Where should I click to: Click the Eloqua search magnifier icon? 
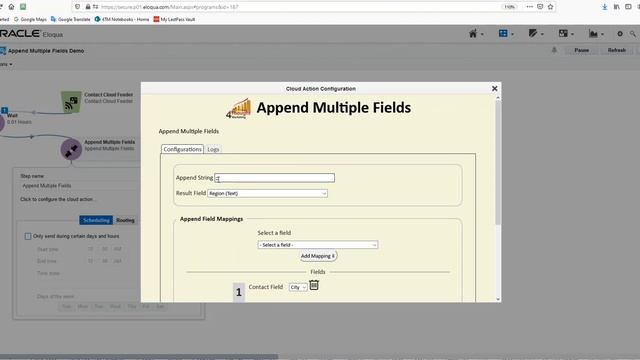pos(633,34)
